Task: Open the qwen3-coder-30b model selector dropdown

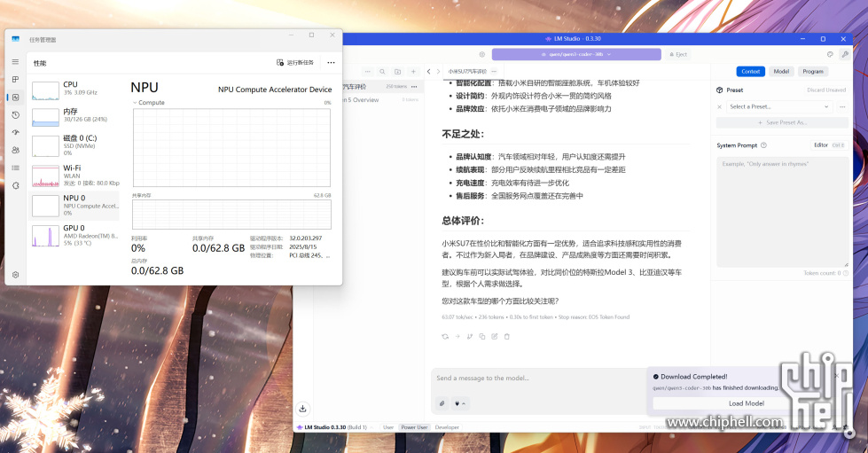Action: [x=576, y=54]
